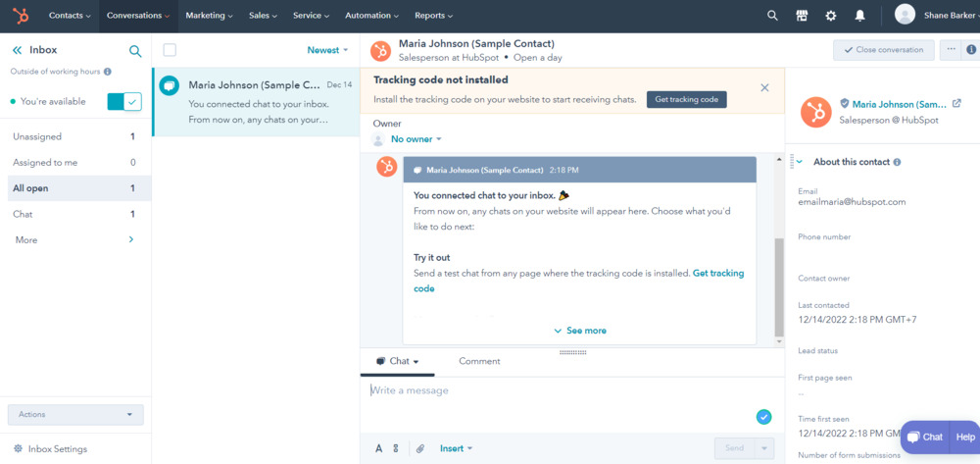980x464 pixels.
Task: Select the Chat folder
Action: (78, 215)
